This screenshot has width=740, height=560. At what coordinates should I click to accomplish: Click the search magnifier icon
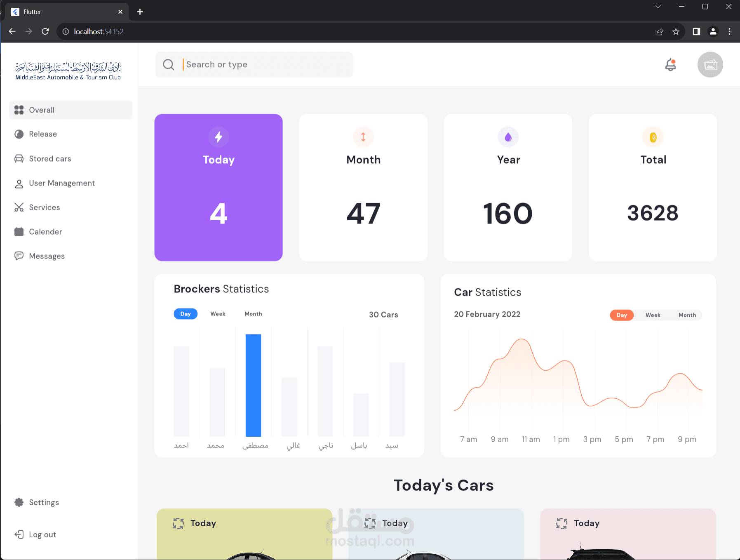click(168, 64)
